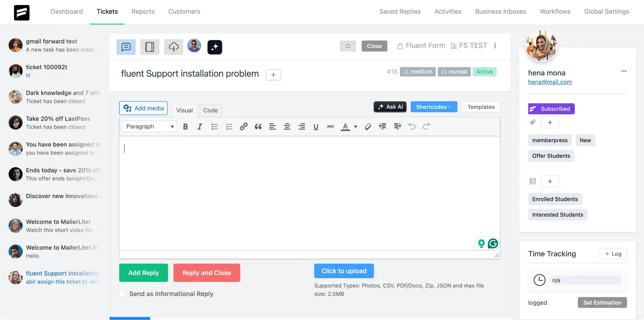The height and width of the screenshot is (320, 644).
Task: Apply blockquote formatting
Action: 258,126
